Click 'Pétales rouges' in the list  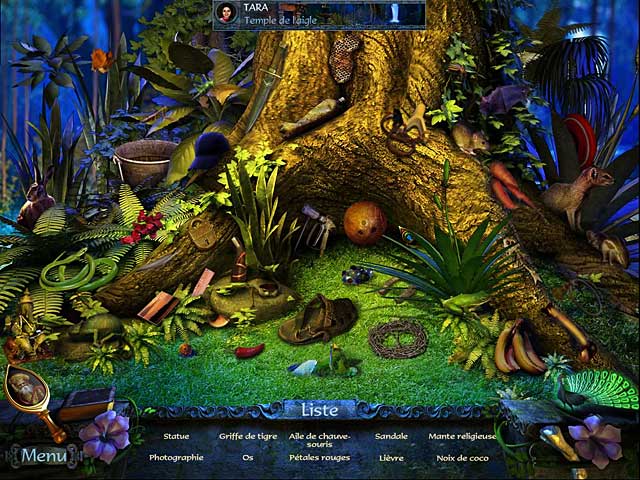(319, 457)
